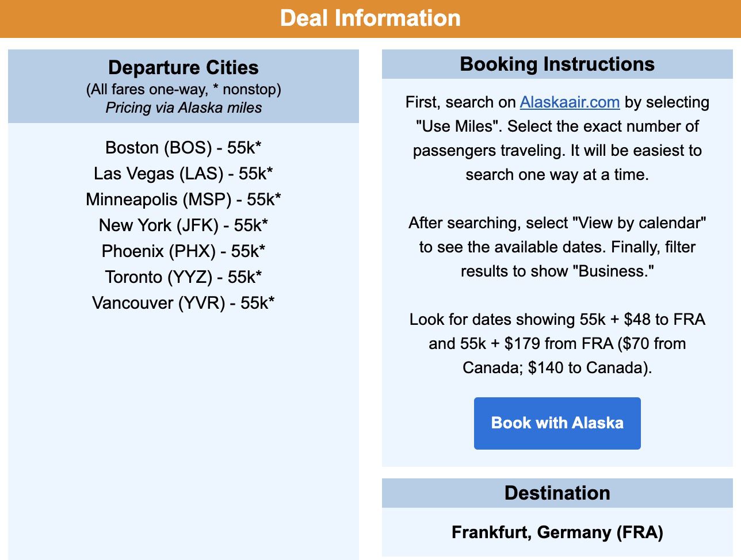Click the Toronto (YYZ) fare line
Screen dimensions: 741x560
[x=183, y=277]
